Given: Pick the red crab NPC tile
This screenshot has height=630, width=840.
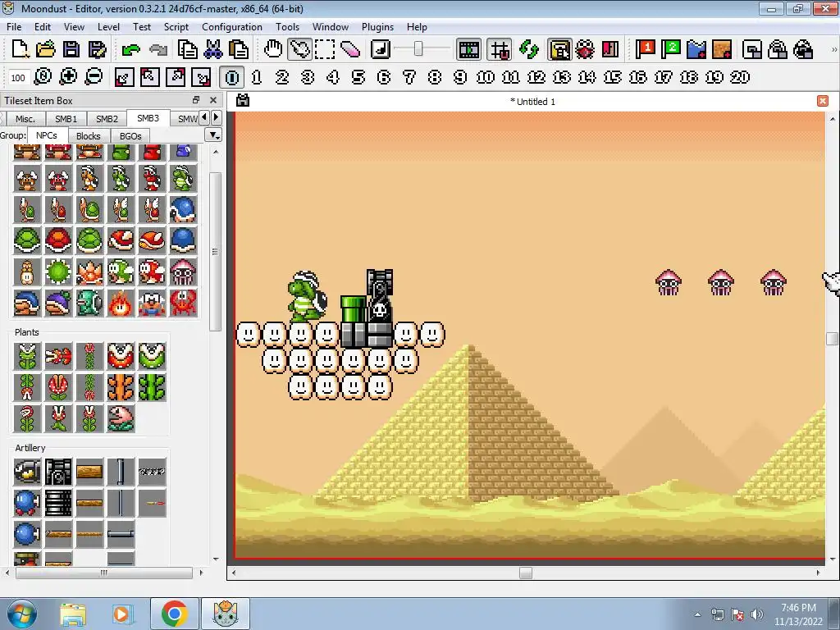Looking at the screenshot, I should point(183,303).
